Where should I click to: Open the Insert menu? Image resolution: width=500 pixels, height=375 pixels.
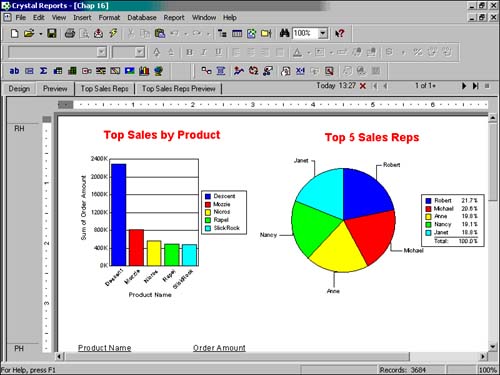coord(82,17)
